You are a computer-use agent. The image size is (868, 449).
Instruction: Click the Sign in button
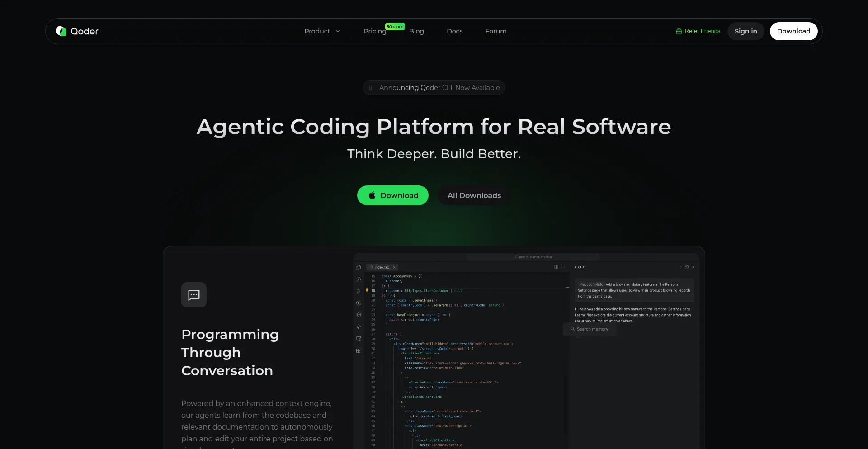pos(745,31)
